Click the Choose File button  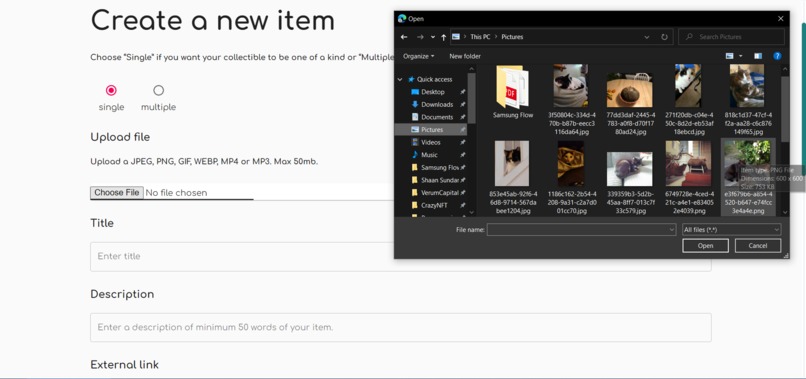(x=117, y=193)
